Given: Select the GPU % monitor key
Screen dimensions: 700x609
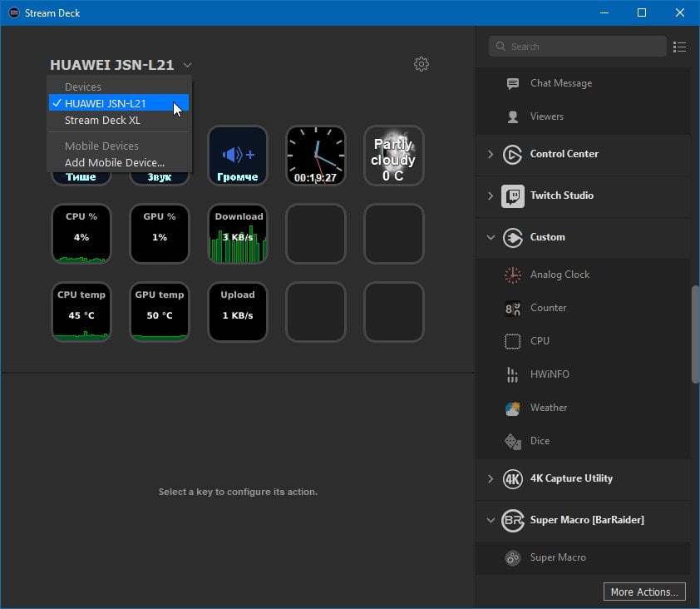Looking at the screenshot, I should point(160,234).
